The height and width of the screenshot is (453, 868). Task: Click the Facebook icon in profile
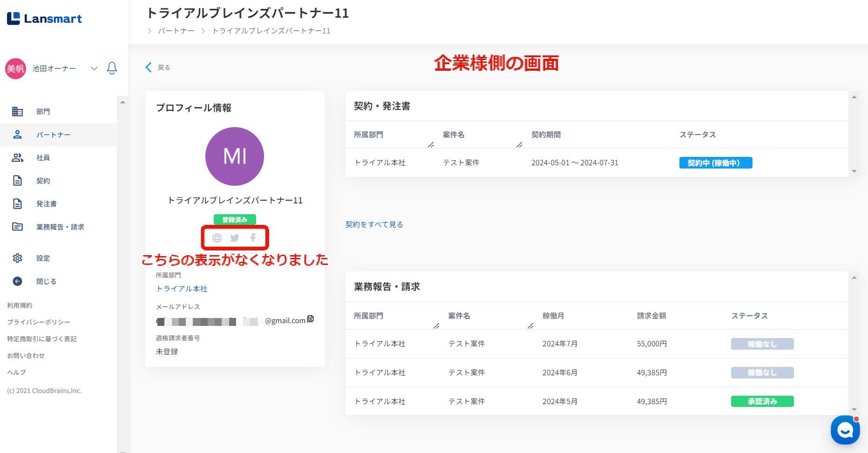tap(253, 238)
